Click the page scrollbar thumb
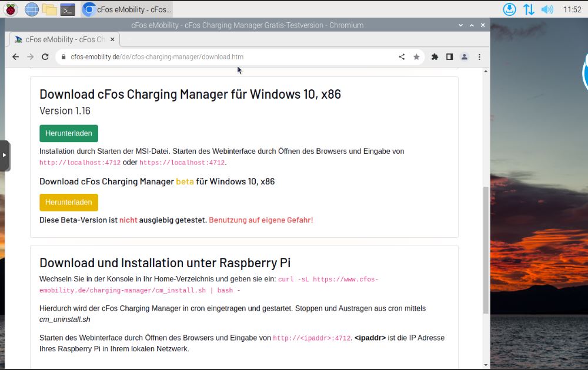Screen dimensions: 588x370 pyautogui.click(x=486, y=250)
